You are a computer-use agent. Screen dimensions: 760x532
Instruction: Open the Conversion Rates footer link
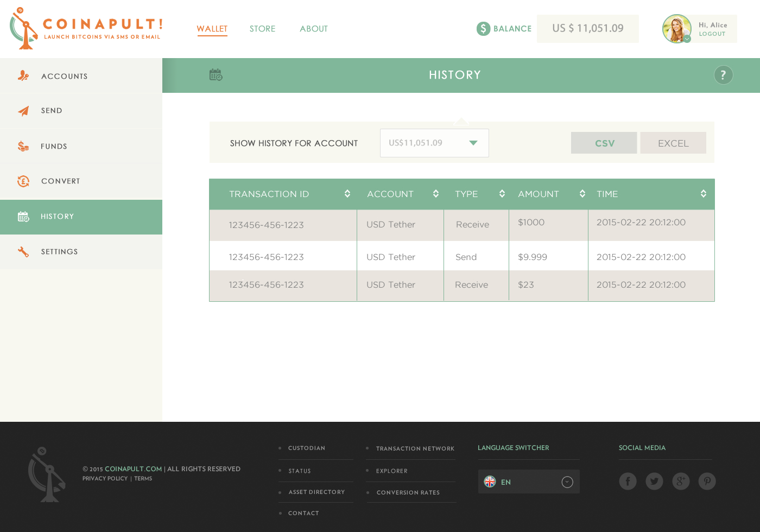[408, 492]
